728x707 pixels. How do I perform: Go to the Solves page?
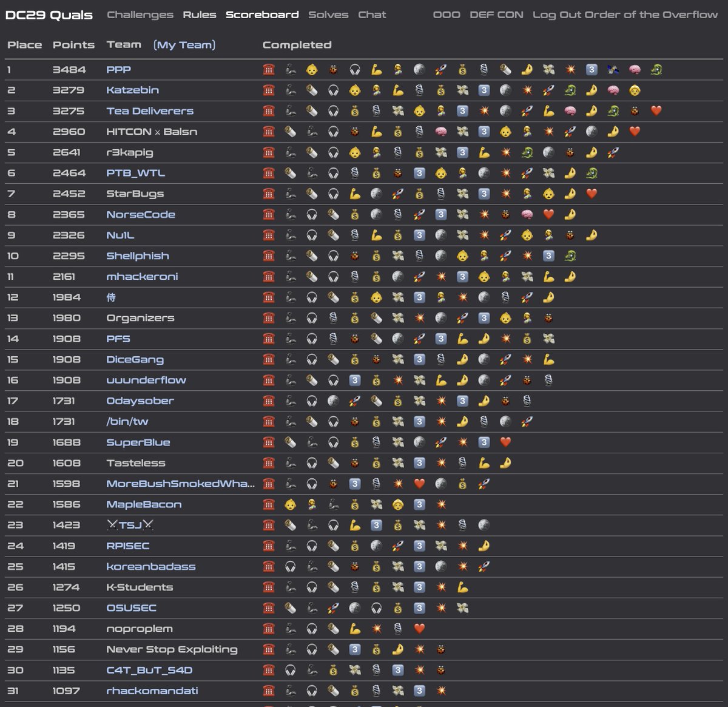pos(328,15)
